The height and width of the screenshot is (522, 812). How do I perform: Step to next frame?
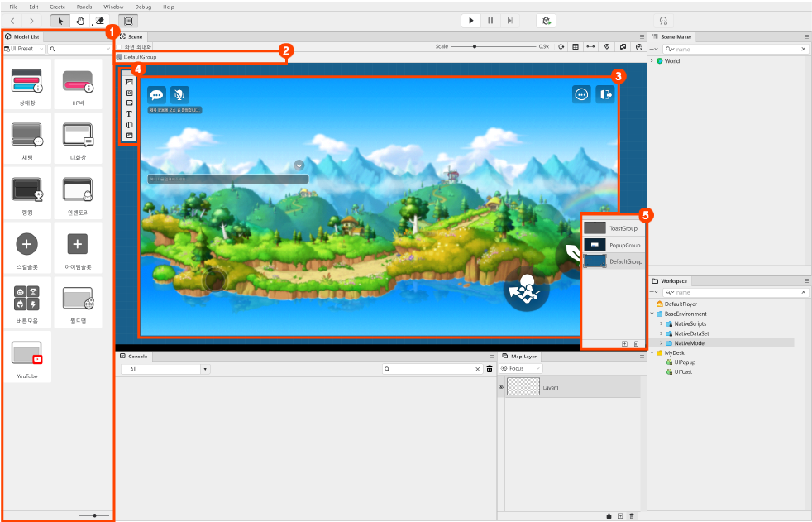click(x=510, y=21)
